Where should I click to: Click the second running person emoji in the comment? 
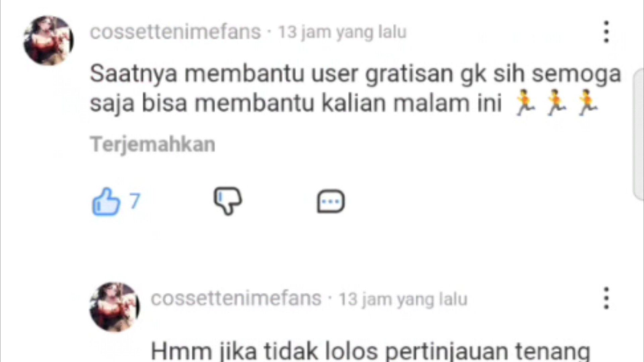tap(556, 103)
